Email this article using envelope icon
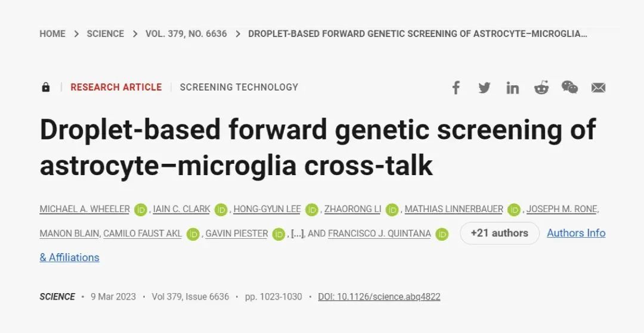This screenshot has width=644, height=333. 598,88
